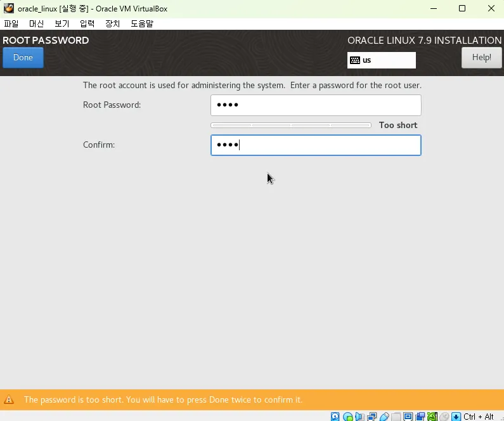Click the blue Done button
The image size is (504, 421).
point(23,58)
